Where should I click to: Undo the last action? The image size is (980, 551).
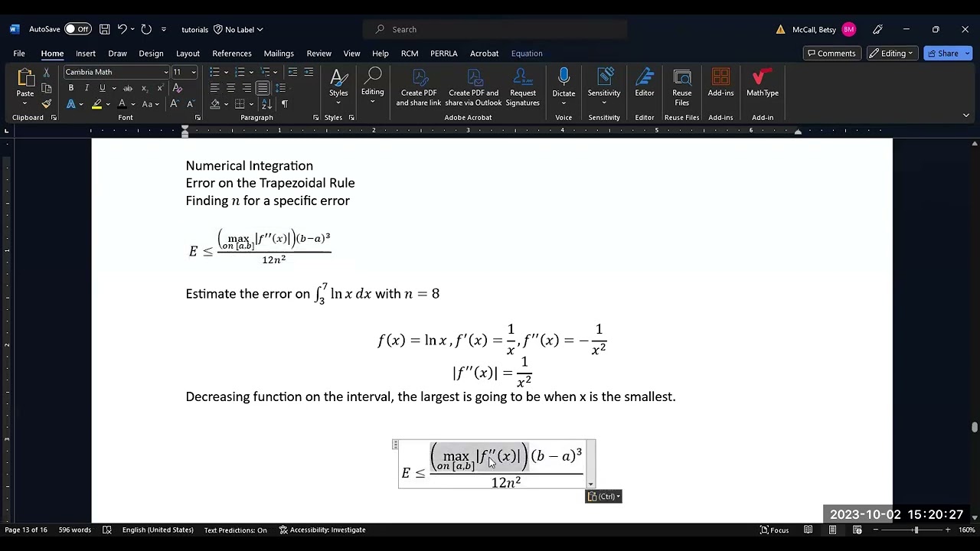[122, 29]
